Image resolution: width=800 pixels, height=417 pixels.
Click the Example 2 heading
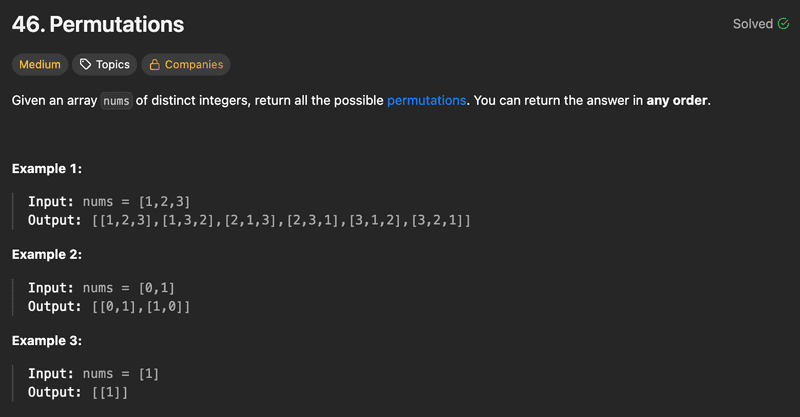tap(47, 255)
